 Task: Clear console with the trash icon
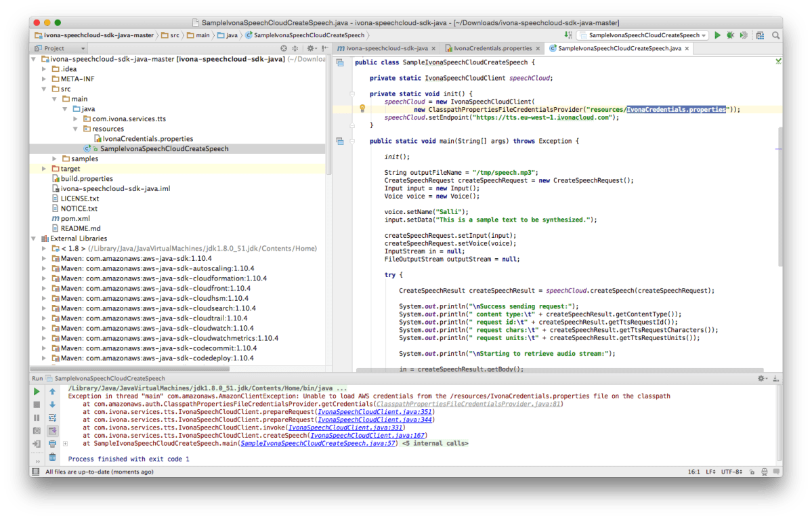pyautogui.click(x=52, y=457)
